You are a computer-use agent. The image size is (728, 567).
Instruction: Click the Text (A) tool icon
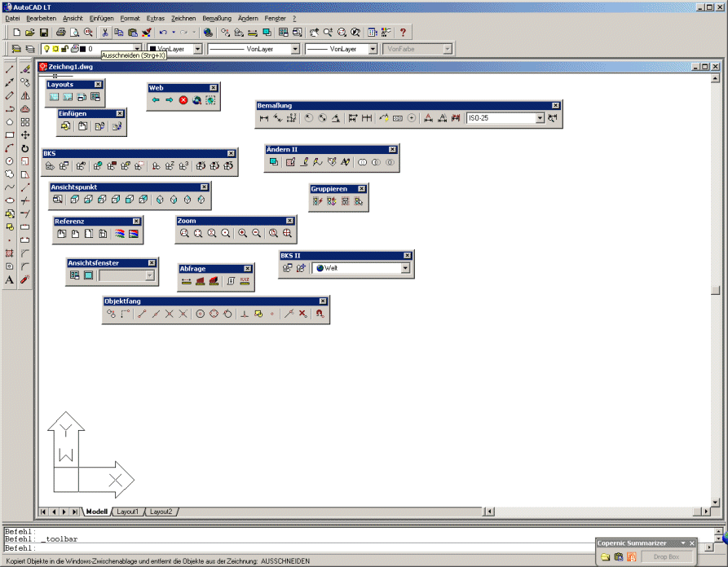pyautogui.click(x=10, y=279)
